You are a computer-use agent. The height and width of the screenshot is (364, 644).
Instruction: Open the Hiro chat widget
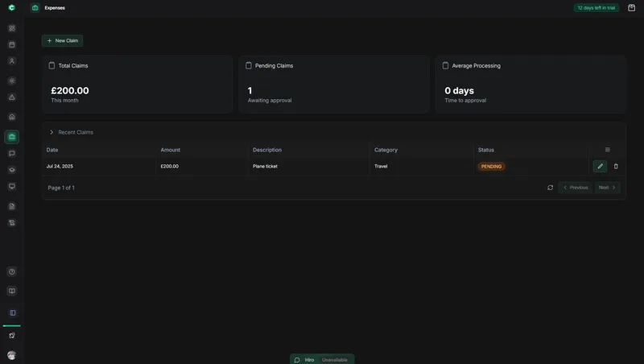[x=322, y=359]
